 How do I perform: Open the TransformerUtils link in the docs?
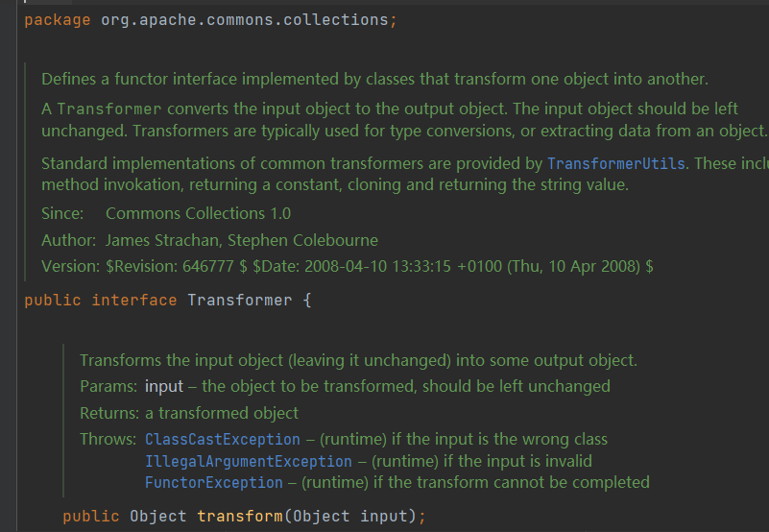(x=616, y=163)
